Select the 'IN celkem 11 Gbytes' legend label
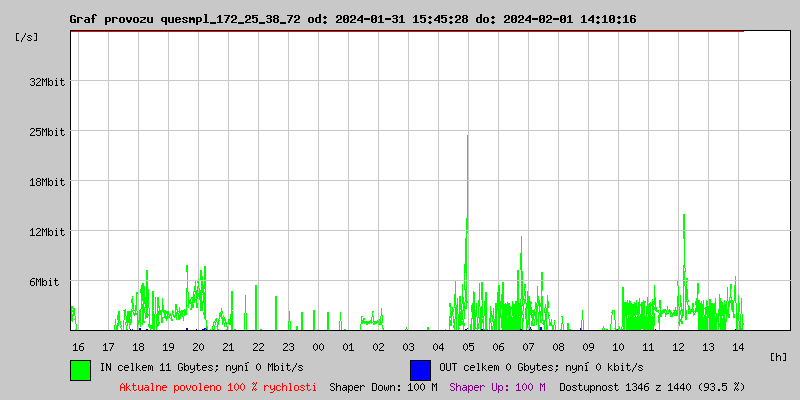Image resolution: width=800 pixels, height=400 pixels. tap(214, 367)
